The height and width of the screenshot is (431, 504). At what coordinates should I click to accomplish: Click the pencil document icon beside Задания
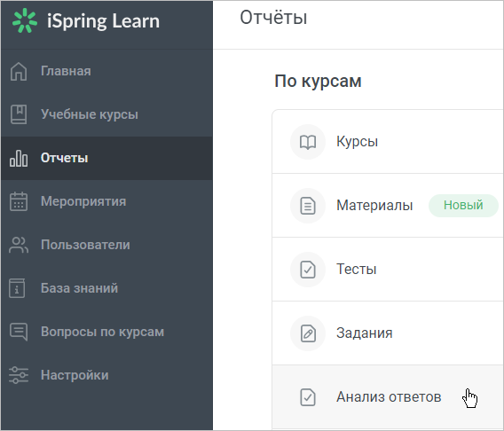click(x=308, y=333)
